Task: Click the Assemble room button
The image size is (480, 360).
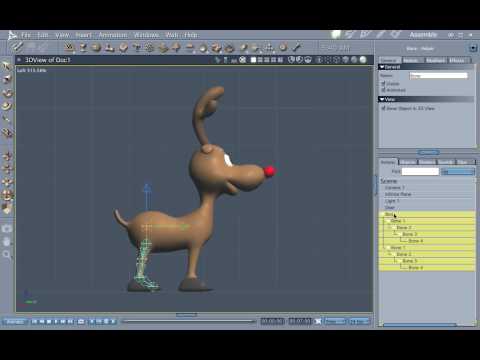Action: point(423,35)
